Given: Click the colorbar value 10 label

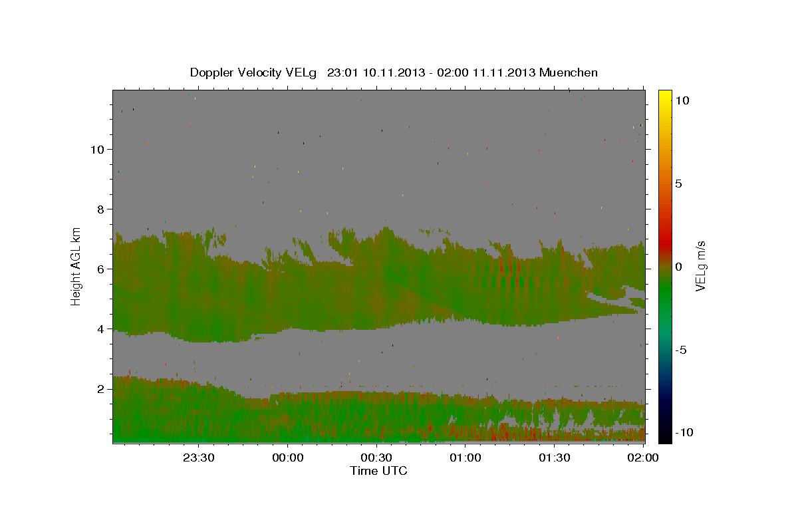Looking at the screenshot, I should (682, 100).
